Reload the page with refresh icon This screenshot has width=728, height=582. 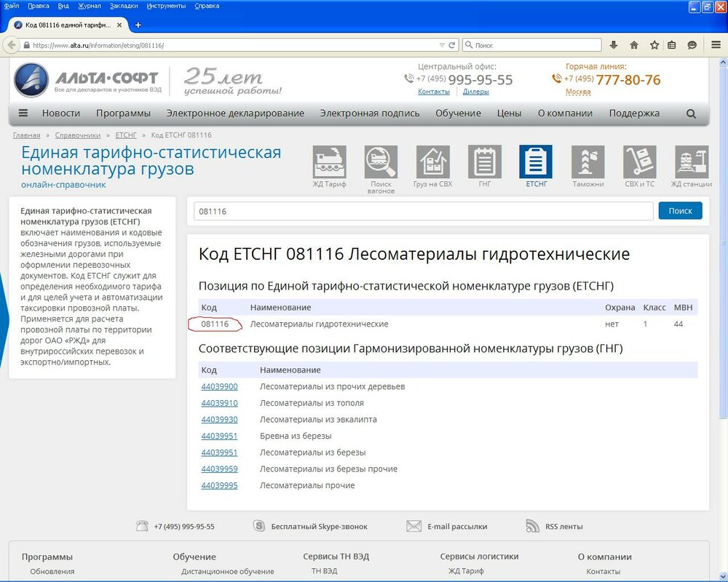452,45
